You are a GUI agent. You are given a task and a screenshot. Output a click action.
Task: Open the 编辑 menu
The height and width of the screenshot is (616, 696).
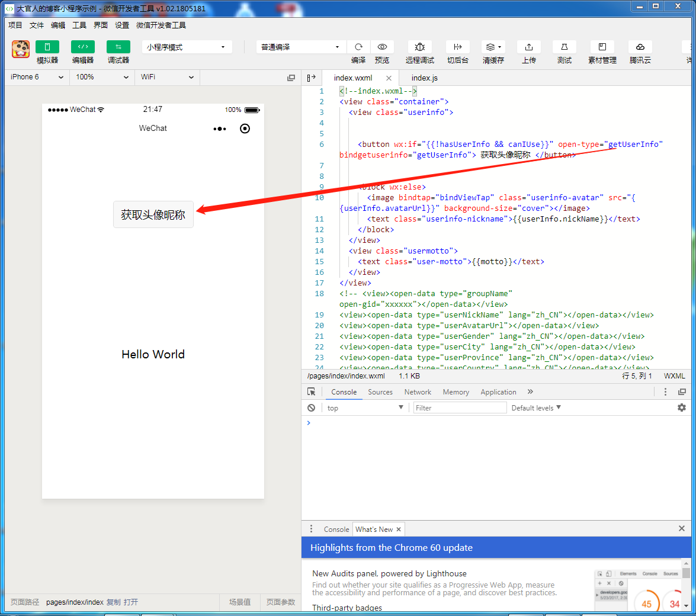57,25
